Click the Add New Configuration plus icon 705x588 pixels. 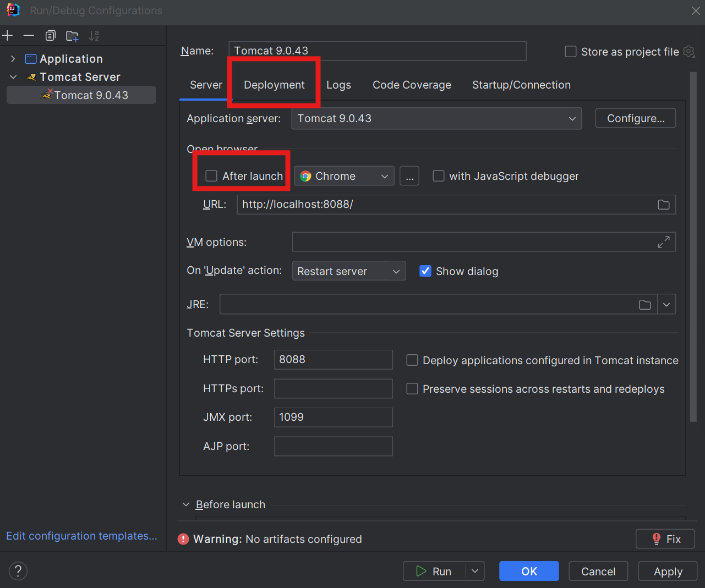pos(8,36)
